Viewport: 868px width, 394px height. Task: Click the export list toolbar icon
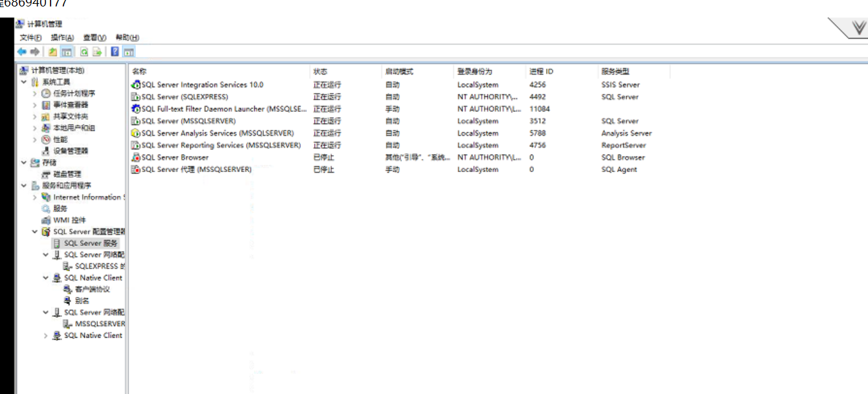(x=97, y=52)
